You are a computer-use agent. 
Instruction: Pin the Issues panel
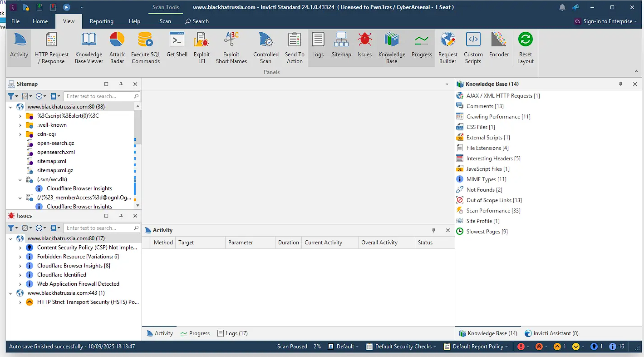(121, 216)
